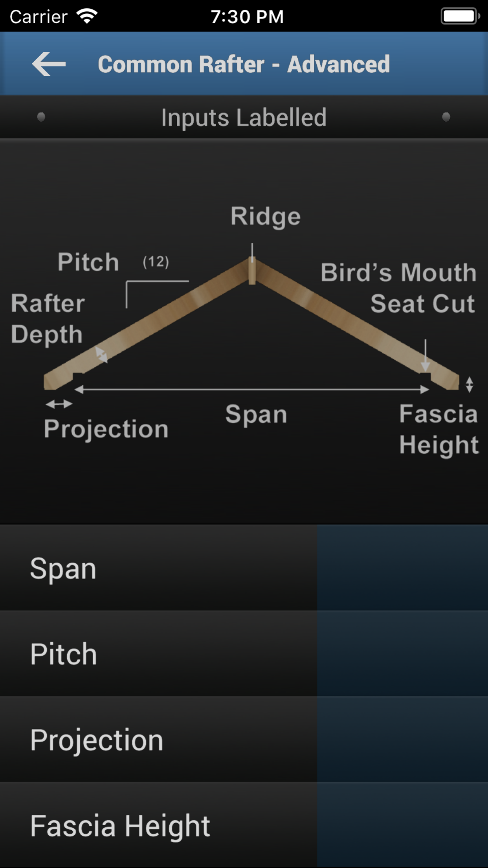
Task: Enter a value in the Span field
Action: (x=402, y=568)
